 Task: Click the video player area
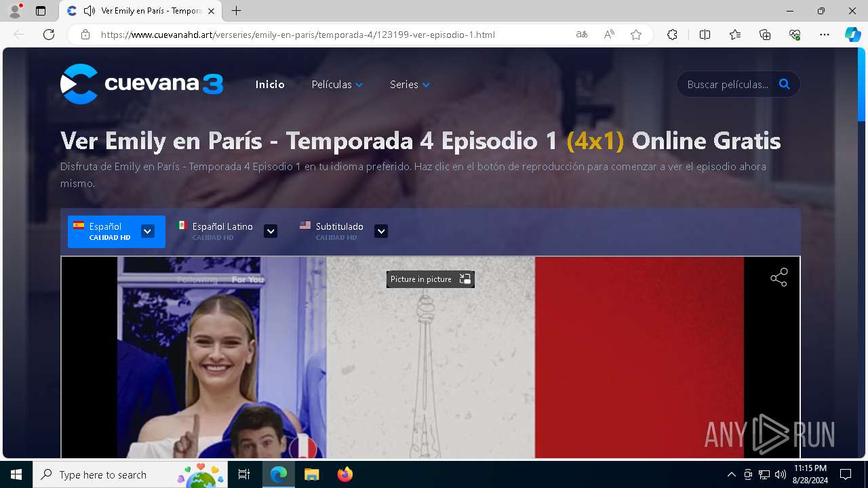431,357
